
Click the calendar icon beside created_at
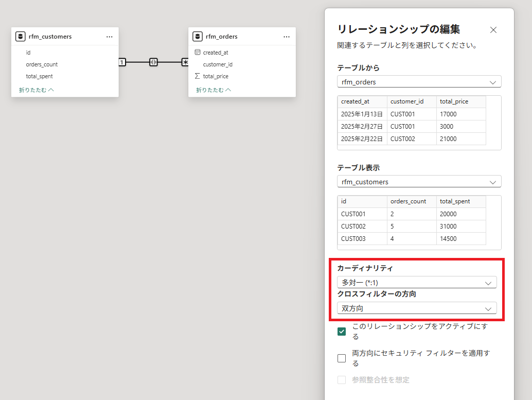pyautogui.click(x=198, y=53)
